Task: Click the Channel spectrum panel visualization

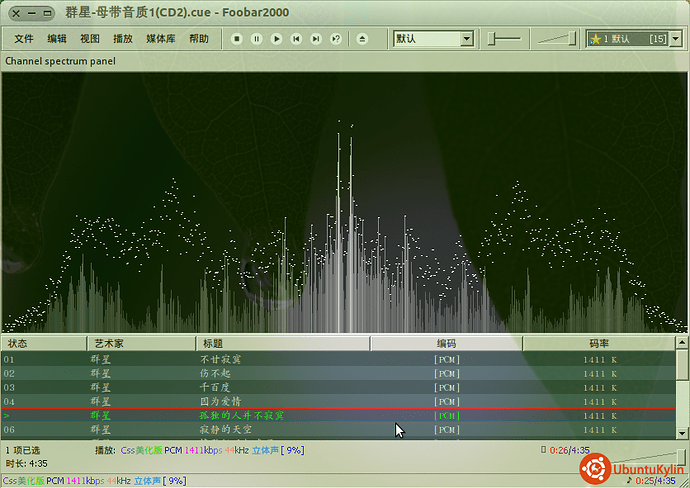Action: [x=345, y=202]
